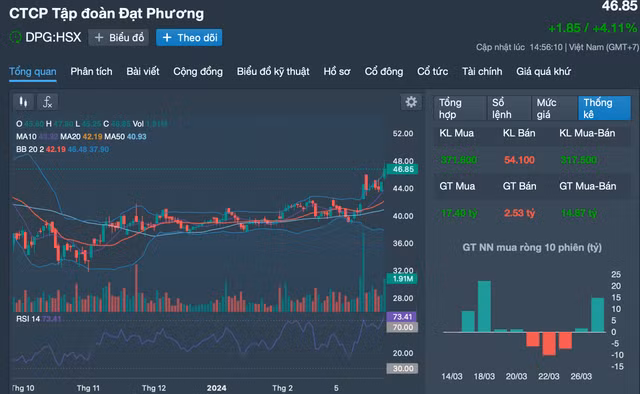Screen dimensions: 640x394
Task: Click the 36.00 price axis label
Action: pyautogui.click(x=403, y=243)
